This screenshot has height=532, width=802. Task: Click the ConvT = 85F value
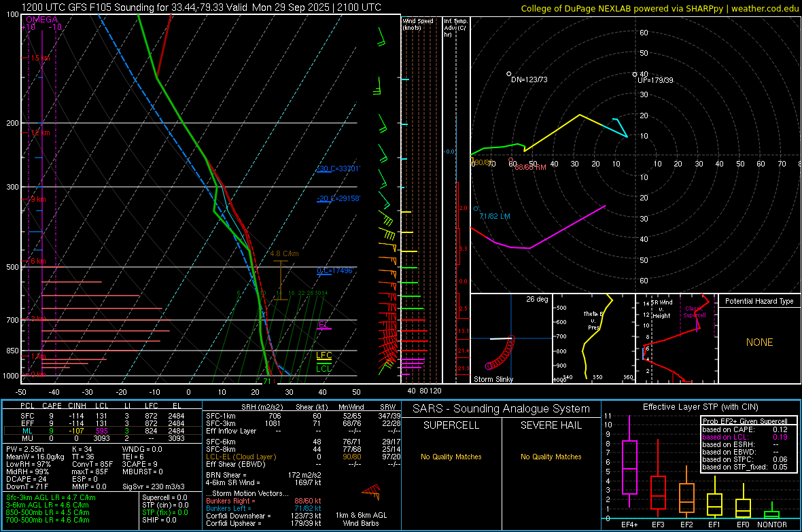pos(92,465)
